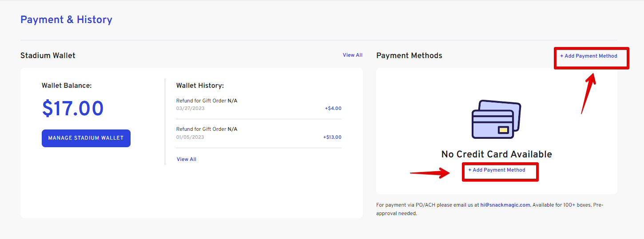
Task: Click the refund entry dated 03/27/2023
Action: (x=259, y=105)
